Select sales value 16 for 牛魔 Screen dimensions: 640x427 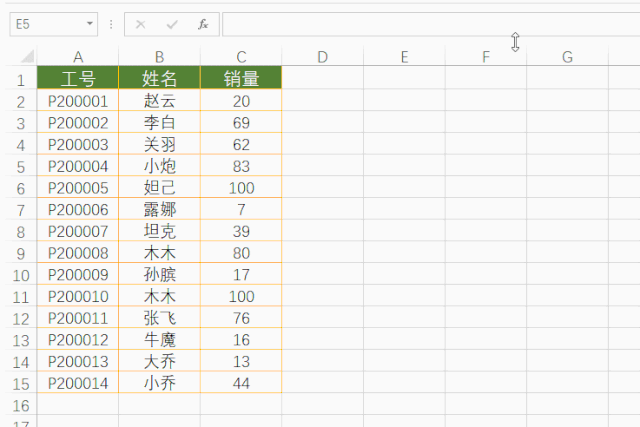[x=241, y=339]
